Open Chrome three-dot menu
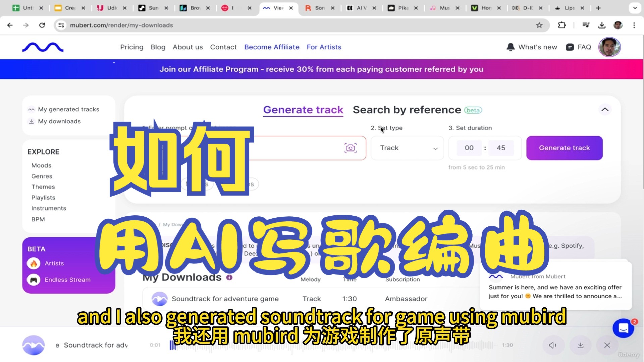Screen dimensions: 644x362 634,25
